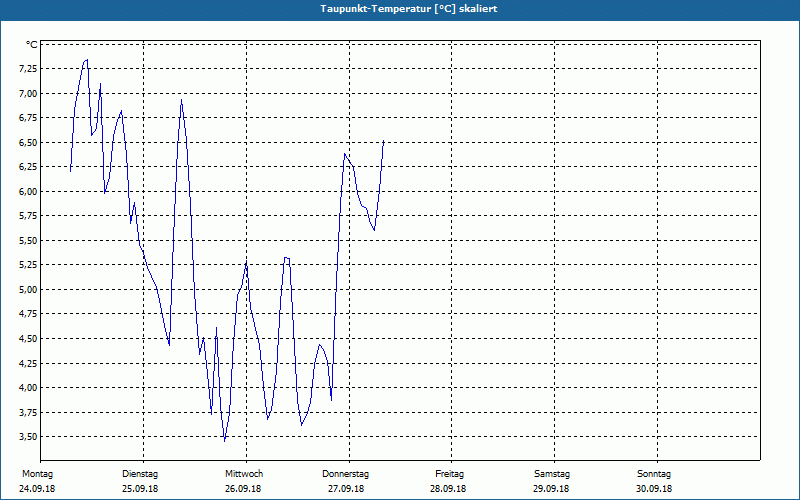Click the date 26.09.18
800x500 pixels.
243,489
